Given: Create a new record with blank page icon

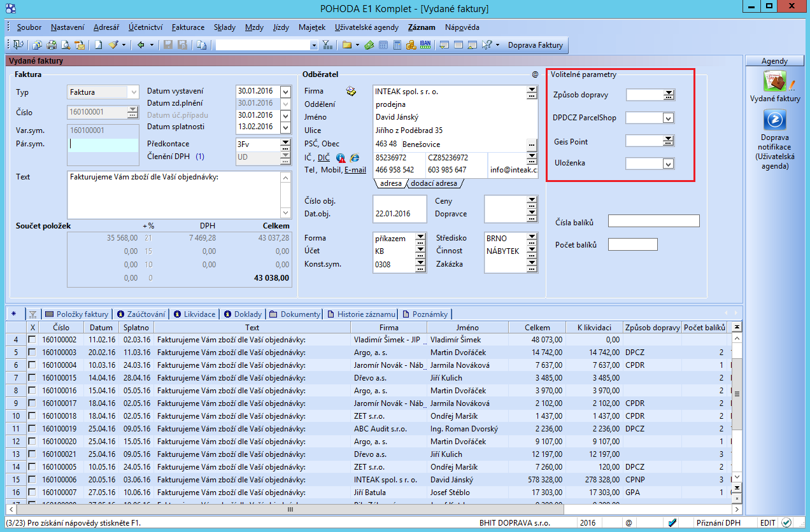Looking at the screenshot, I should (98, 45).
